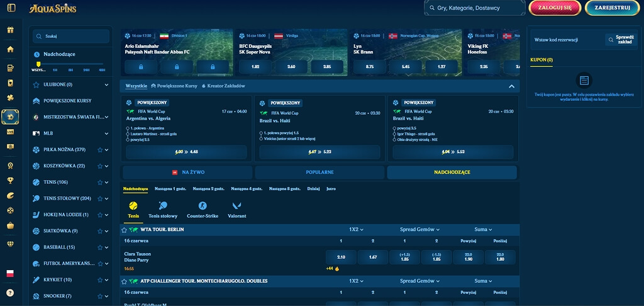Click the Sprawdź zakład button
Viewport: 644px width, 306px height.
[x=621, y=40]
